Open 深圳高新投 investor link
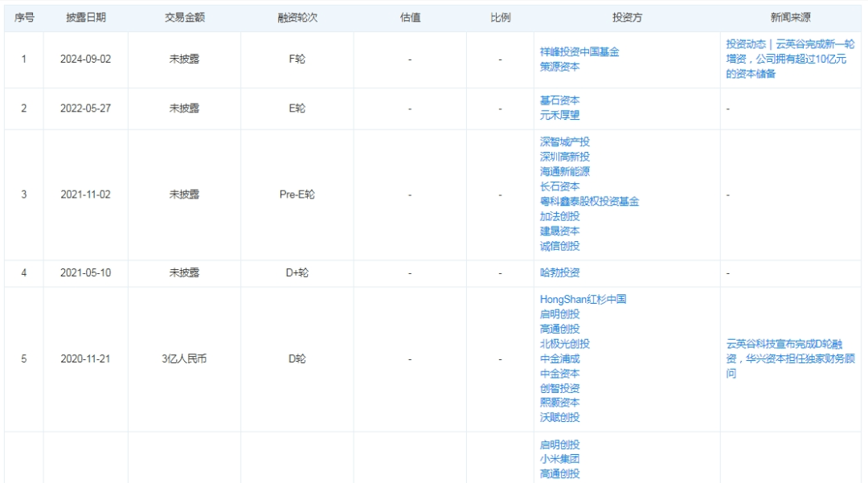 [x=565, y=158]
